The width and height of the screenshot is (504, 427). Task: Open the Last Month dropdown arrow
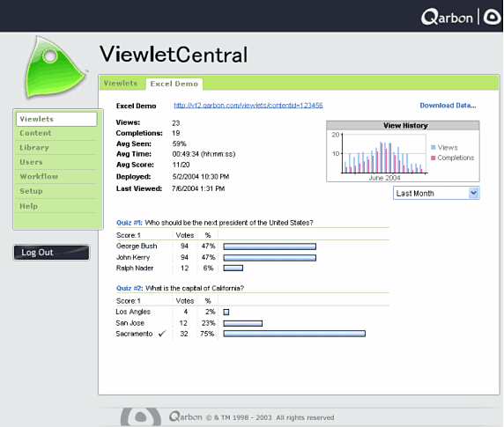coord(473,193)
